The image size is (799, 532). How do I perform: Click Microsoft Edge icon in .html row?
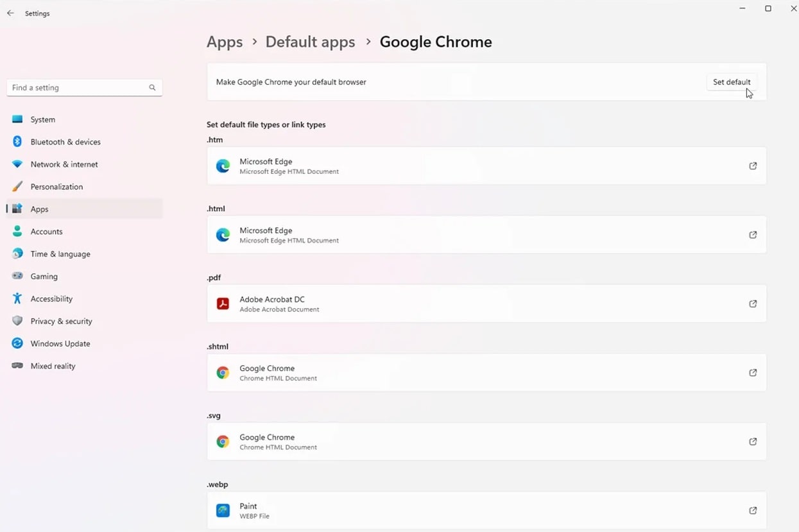(223, 235)
